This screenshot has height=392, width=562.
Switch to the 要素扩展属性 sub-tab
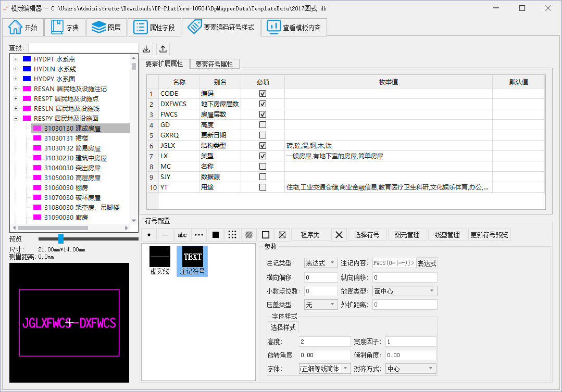coord(164,64)
